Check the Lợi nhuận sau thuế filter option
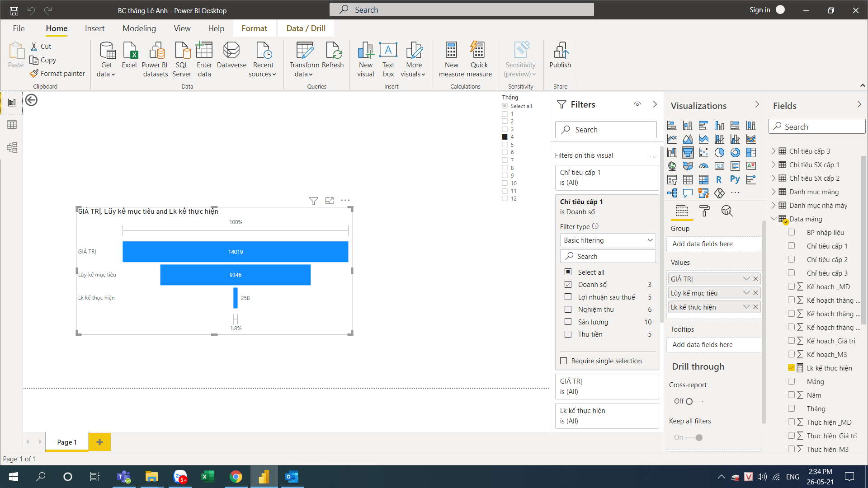The height and width of the screenshot is (488, 868). (x=568, y=297)
